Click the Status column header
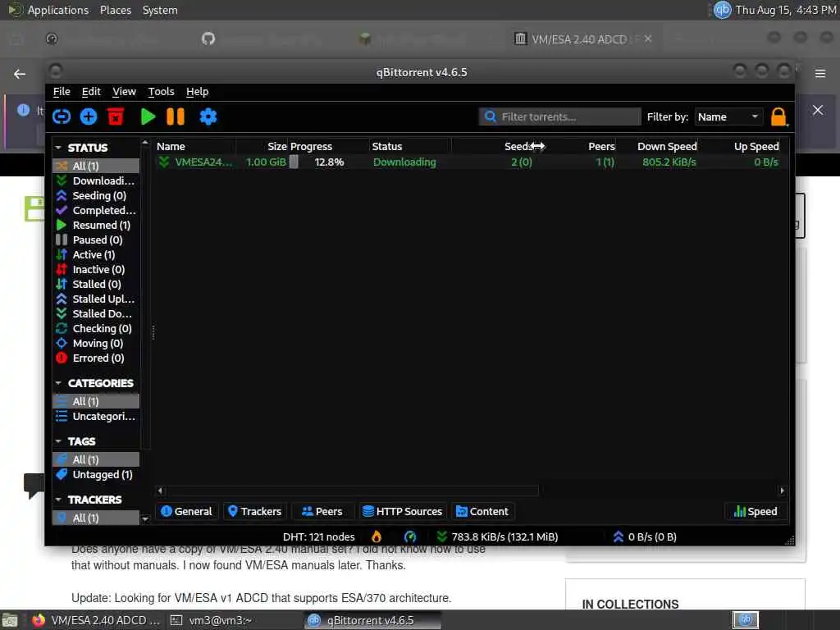This screenshot has height=630, width=840. tap(410, 146)
